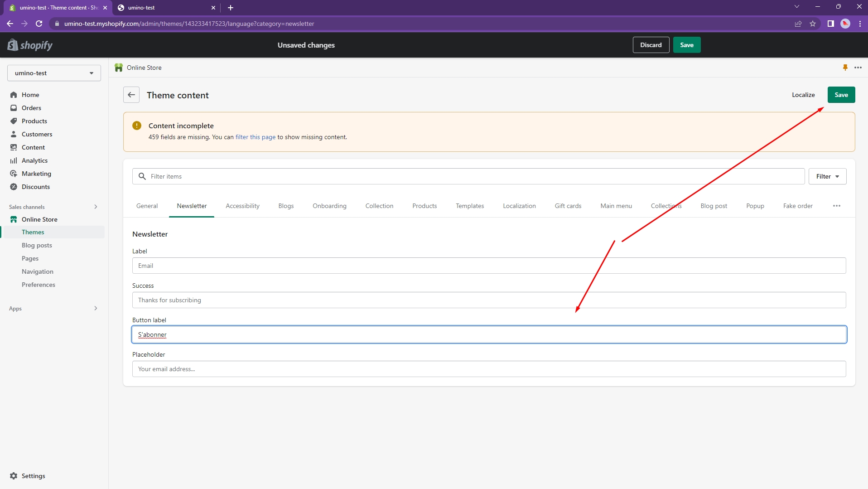This screenshot has width=868, height=489.
Task: Open Analytics from the sidebar
Action: tap(34, 160)
